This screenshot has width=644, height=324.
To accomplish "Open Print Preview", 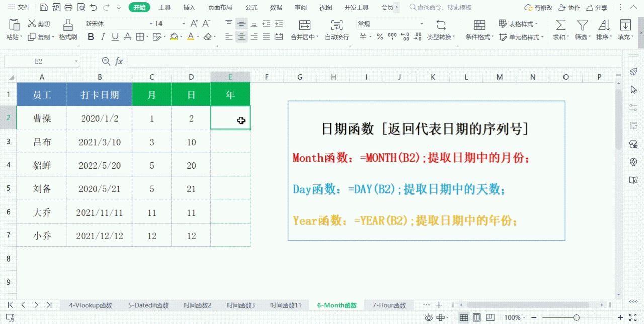I will [x=80, y=8].
